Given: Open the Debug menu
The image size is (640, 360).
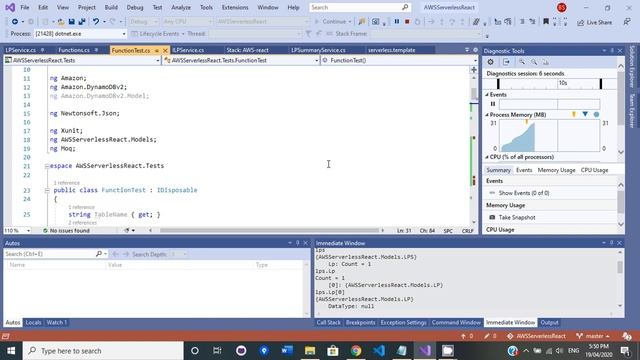Looking at the screenshot, I should pyautogui.click(x=135, y=7).
